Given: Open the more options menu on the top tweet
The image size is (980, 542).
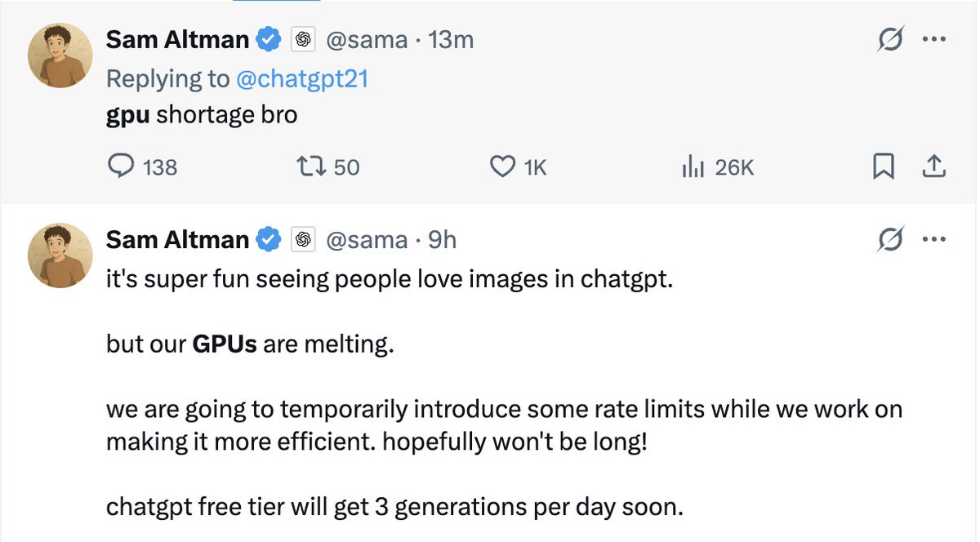Looking at the screenshot, I should click(933, 39).
